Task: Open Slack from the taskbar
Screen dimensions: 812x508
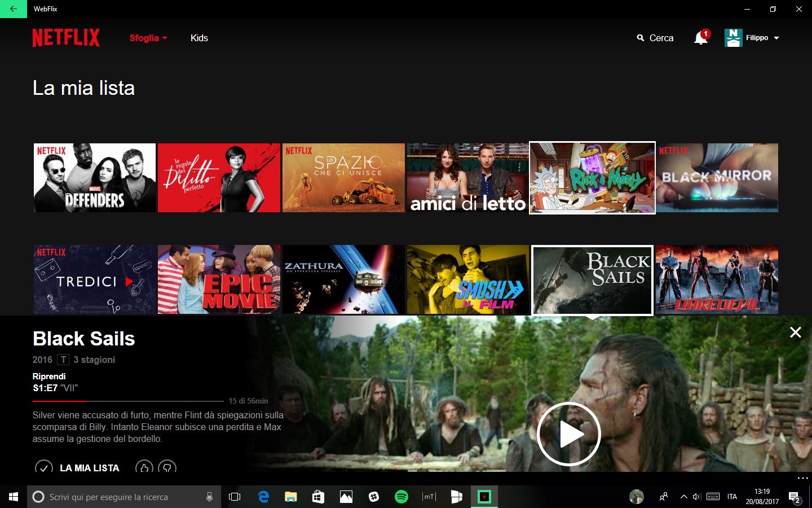Action: pos(373,497)
